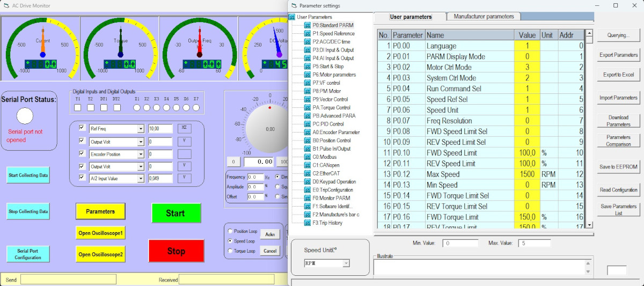The image size is (644, 286).
Task: Click the C2:EtherCAT node icon
Action: click(308, 173)
